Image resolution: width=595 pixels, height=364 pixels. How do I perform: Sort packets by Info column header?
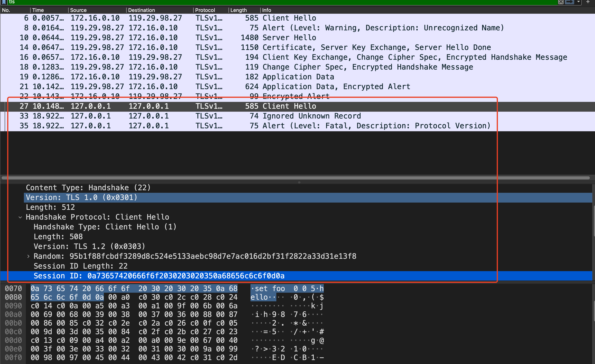(427, 10)
